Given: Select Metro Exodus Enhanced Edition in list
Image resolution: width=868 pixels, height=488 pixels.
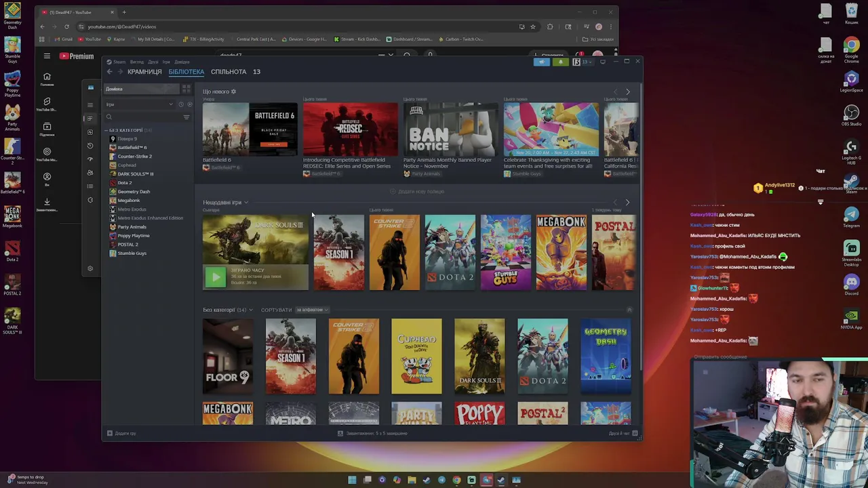Looking at the screenshot, I should [150, 218].
